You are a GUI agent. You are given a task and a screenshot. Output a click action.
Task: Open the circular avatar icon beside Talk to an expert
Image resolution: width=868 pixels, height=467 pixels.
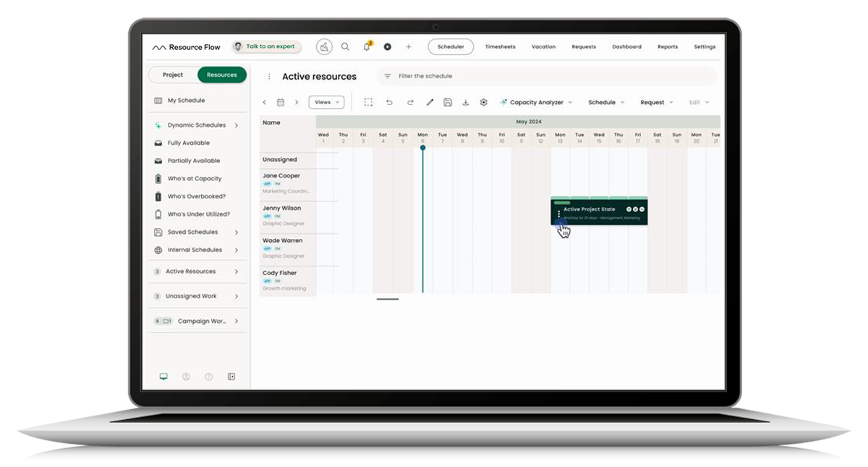324,47
